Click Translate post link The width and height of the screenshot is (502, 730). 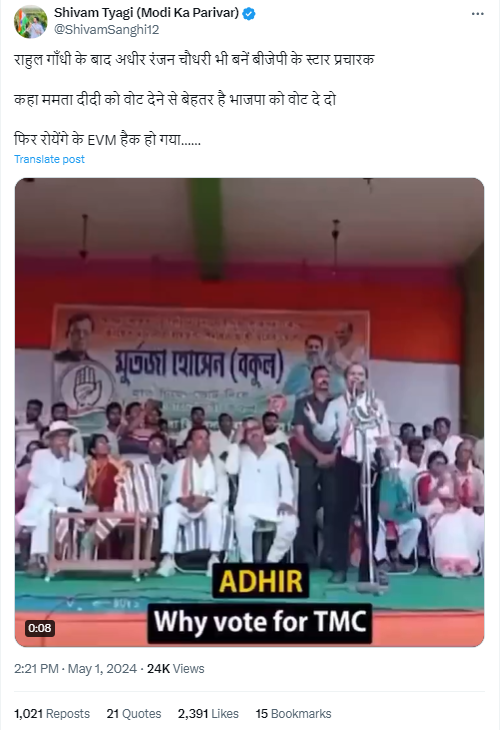[x=49, y=159]
